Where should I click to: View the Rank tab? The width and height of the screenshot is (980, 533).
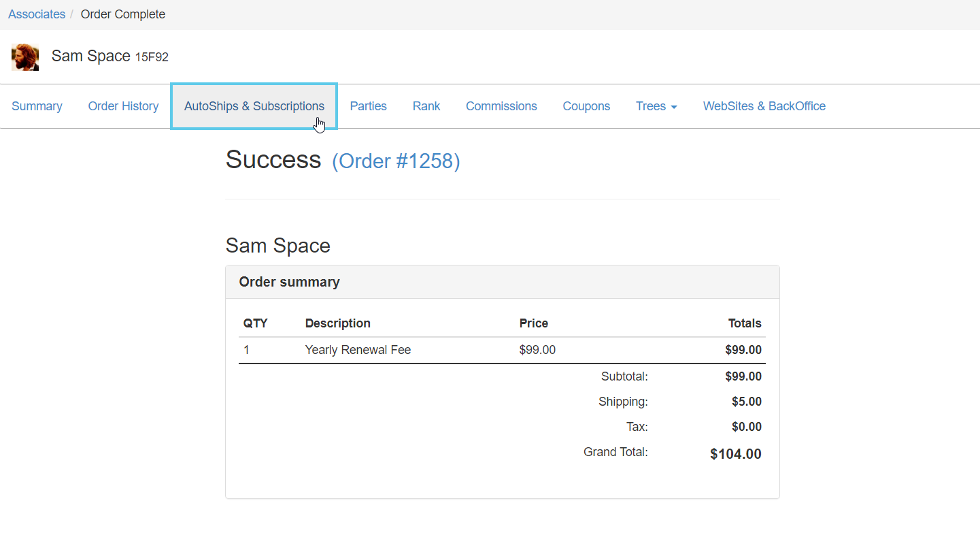(x=426, y=106)
